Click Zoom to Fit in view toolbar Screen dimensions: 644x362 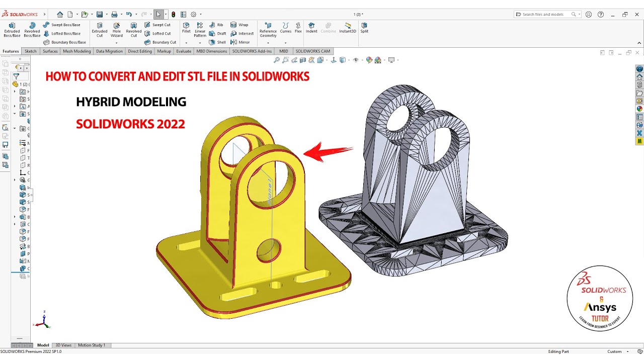pos(277,60)
